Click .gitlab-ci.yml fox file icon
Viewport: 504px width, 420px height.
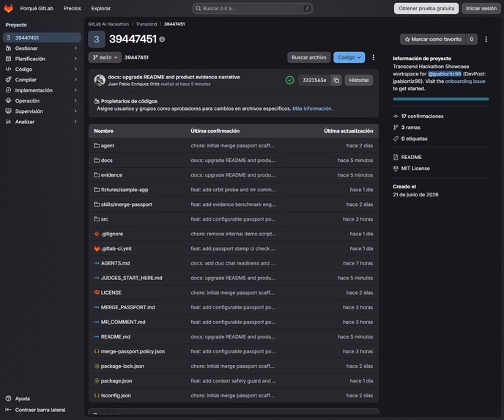click(97, 248)
